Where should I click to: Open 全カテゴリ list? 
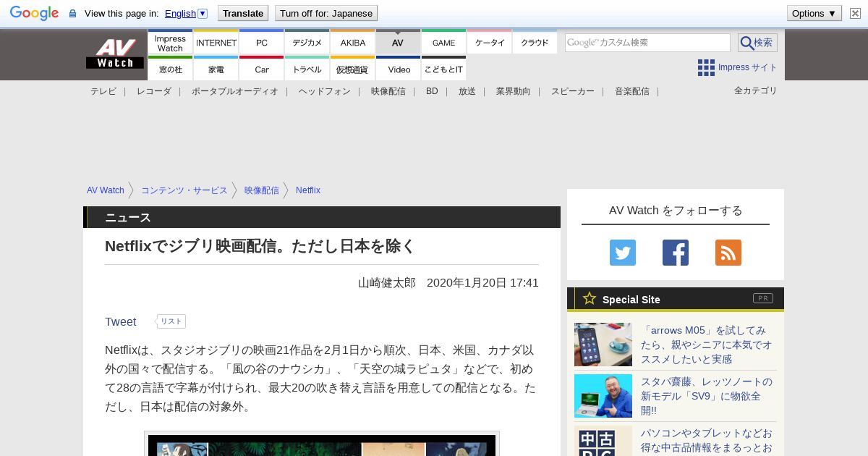tap(756, 90)
